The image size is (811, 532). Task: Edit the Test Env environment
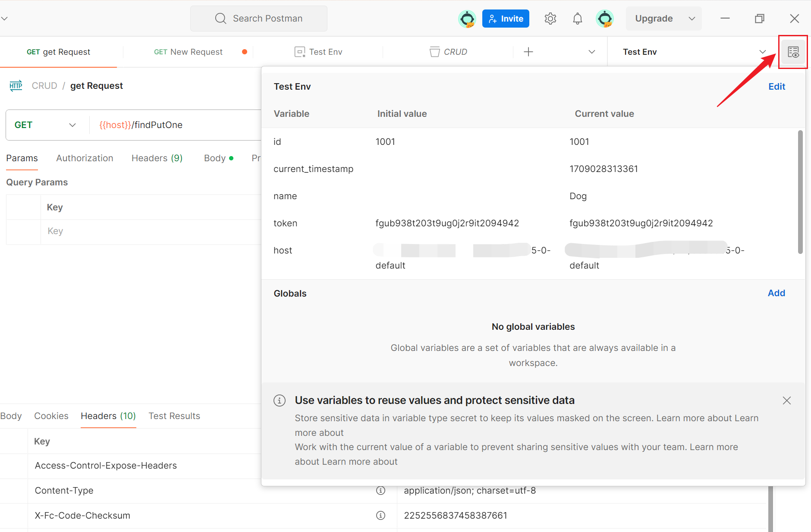click(x=776, y=87)
